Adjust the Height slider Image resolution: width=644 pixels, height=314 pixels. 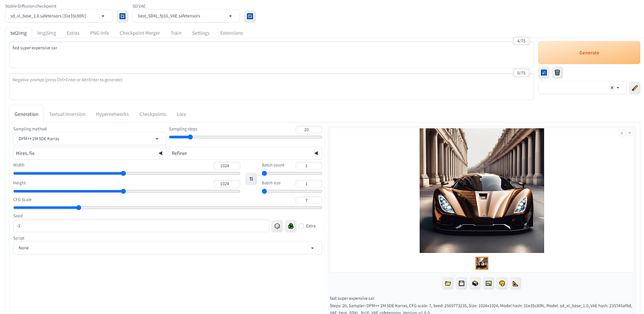point(127,191)
